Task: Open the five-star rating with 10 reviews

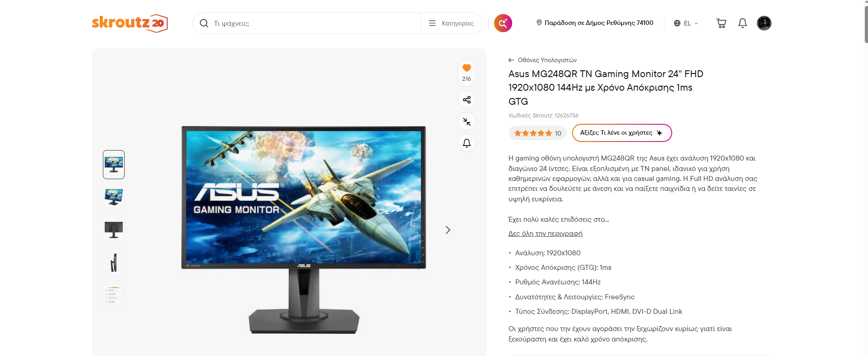Action: pos(538,133)
